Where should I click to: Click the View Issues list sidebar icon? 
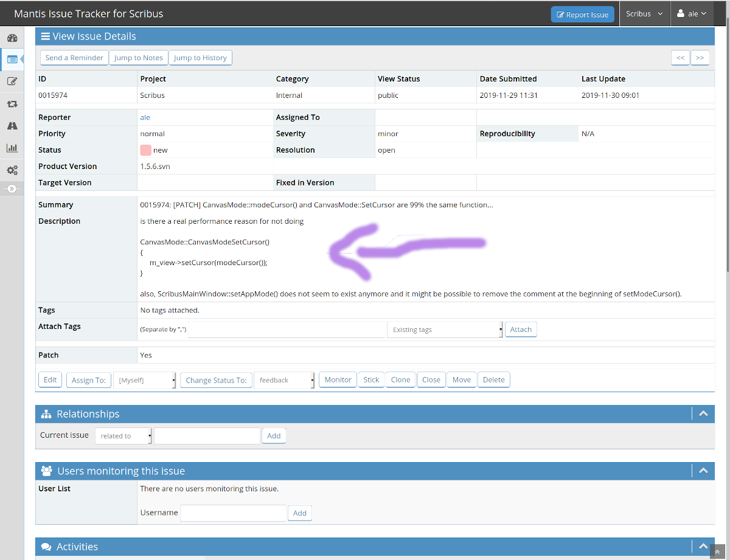coord(12,60)
